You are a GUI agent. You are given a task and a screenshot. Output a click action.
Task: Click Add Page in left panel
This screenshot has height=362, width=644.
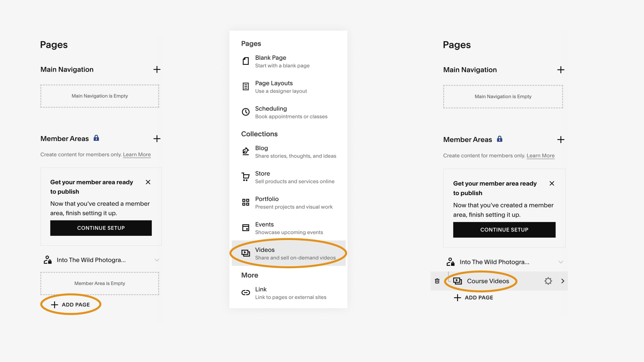point(70,304)
